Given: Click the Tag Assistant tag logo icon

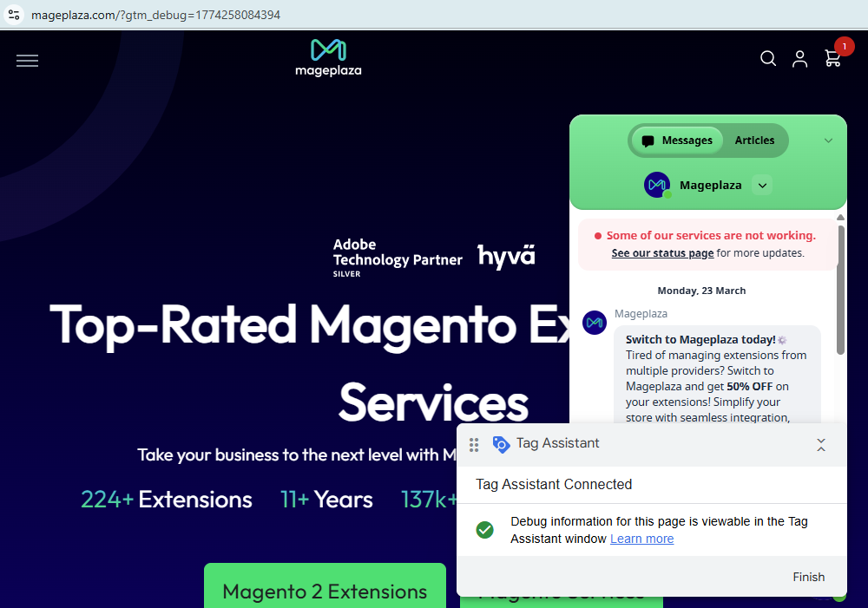Looking at the screenshot, I should 501,444.
